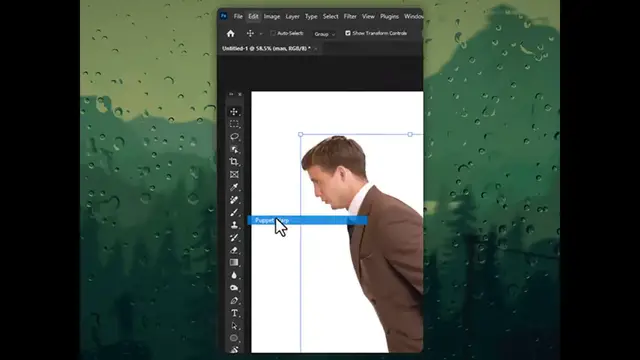Select the Path Selection tool
640x360 pixels.
pos(234,326)
